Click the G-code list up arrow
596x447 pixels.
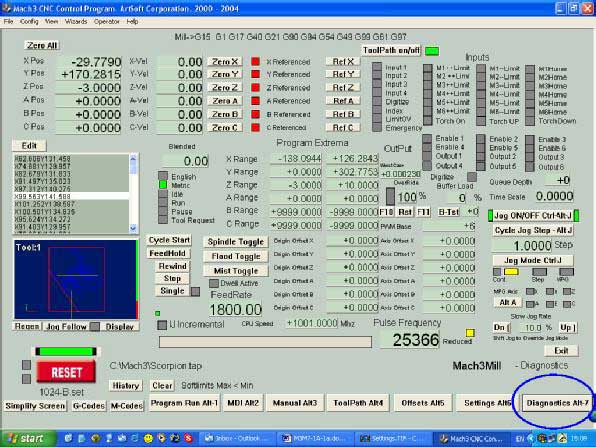click(x=133, y=159)
